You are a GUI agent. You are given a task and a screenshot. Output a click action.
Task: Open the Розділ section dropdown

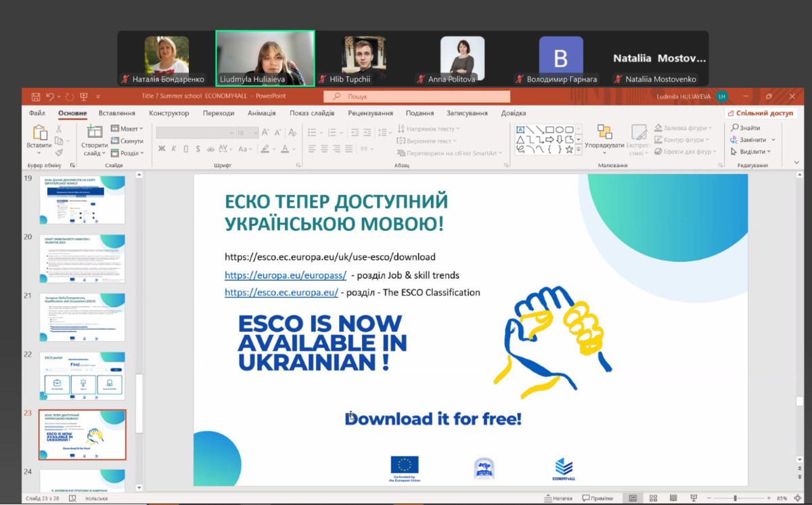[127, 153]
